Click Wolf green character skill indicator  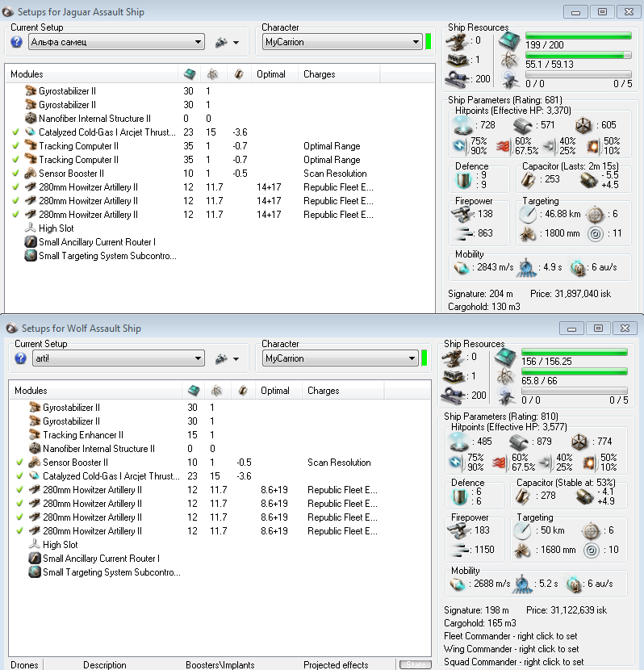pyautogui.click(x=424, y=358)
